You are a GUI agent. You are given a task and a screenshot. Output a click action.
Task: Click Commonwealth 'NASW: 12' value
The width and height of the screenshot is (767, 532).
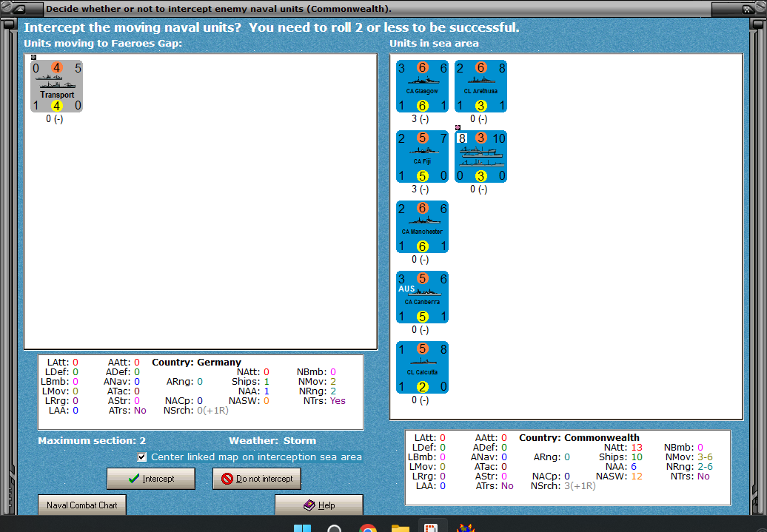(619, 477)
